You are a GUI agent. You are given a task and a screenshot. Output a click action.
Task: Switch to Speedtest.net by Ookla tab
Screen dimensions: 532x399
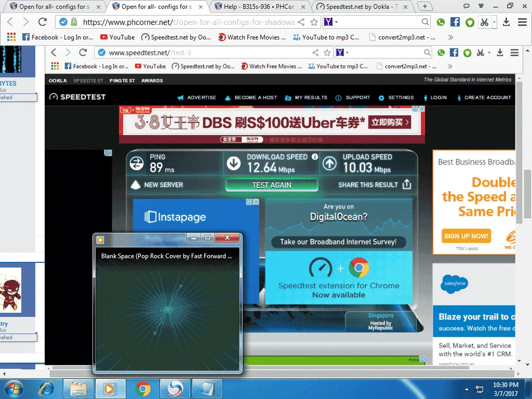(x=362, y=6)
